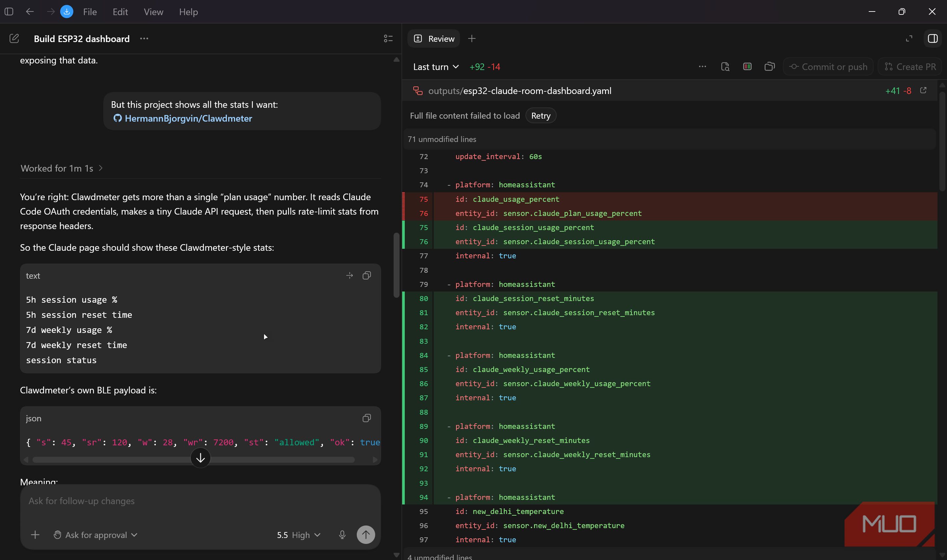Open review options ellipsis in diff toolbar
Viewport: 947px width, 560px height.
click(x=702, y=66)
